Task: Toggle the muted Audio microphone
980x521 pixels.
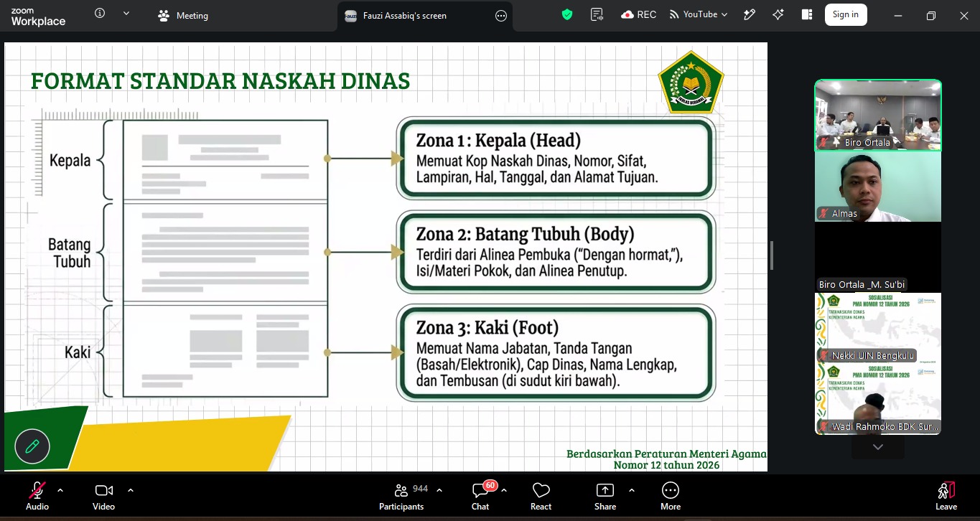Action: click(x=37, y=496)
